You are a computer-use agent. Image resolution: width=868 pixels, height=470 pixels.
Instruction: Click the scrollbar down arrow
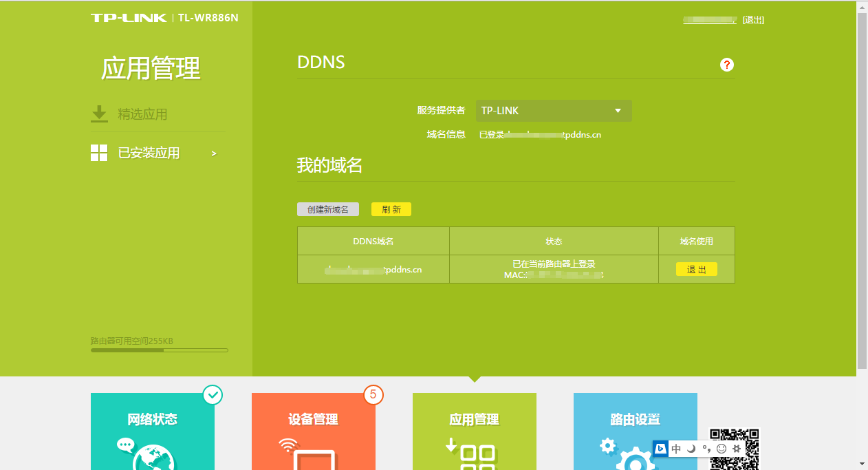point(862,464)
